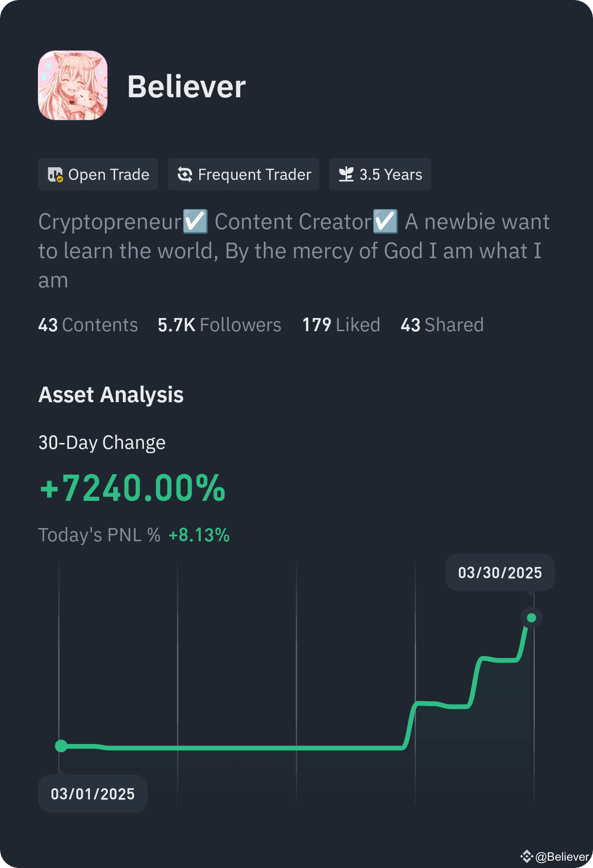Open the 43 Shared stat
Image resolution: width=593 pixels, height=868 pixels.
pos(442,325)
